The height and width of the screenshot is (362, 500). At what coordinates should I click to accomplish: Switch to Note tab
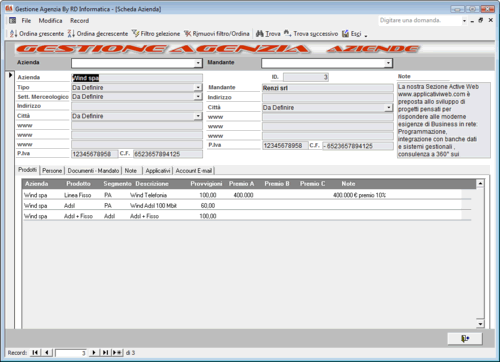pyautogui.click(x=131, y=171)
